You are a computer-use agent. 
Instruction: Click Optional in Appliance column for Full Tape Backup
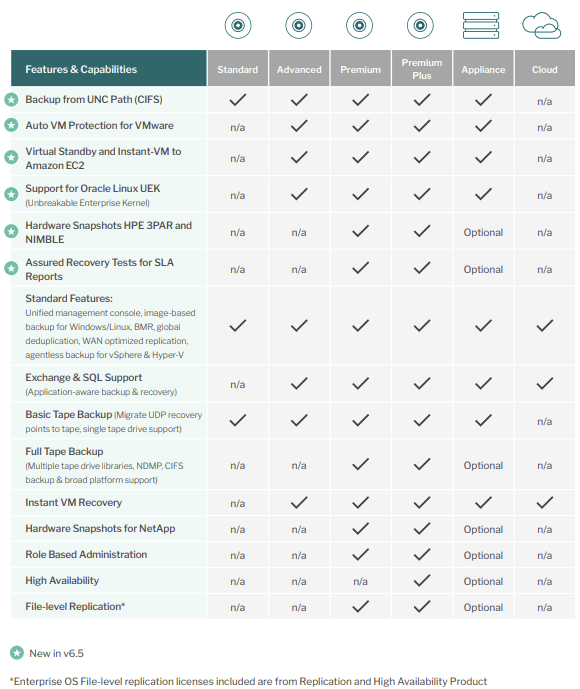483,465
